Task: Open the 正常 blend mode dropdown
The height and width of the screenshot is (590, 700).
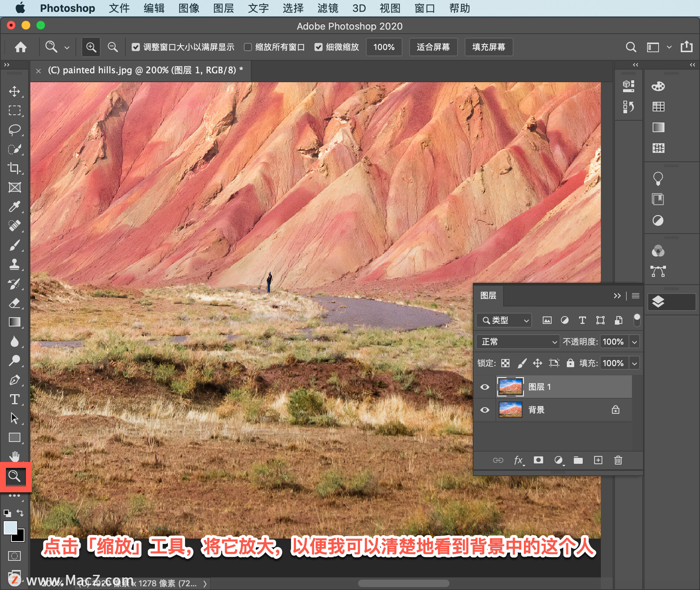Action: (518, 342)
